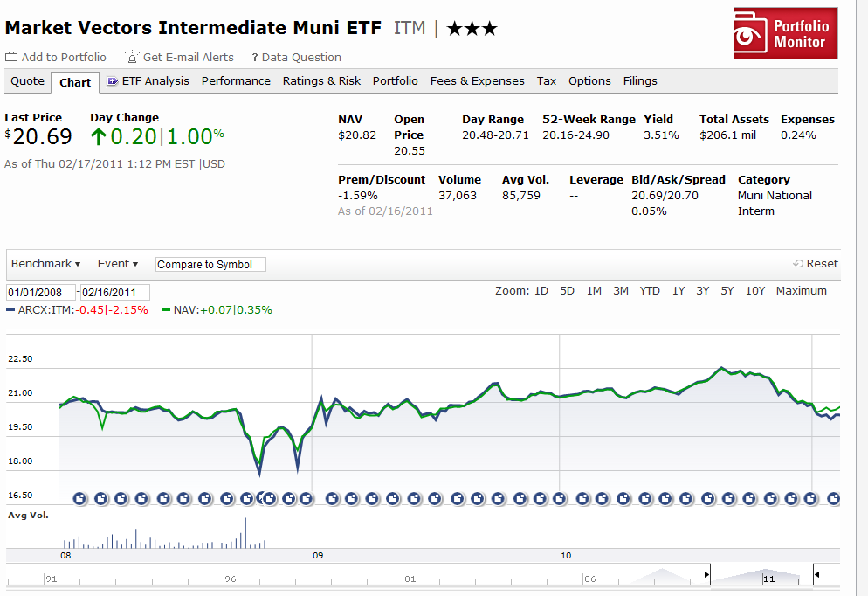Screen dimensions: 868x596
Task: Switch to the Tax tab
Action: (547, 81)
